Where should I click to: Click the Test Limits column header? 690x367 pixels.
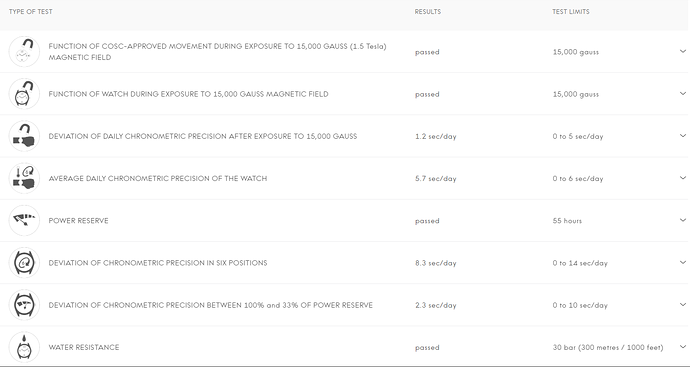tap(571, 12)
